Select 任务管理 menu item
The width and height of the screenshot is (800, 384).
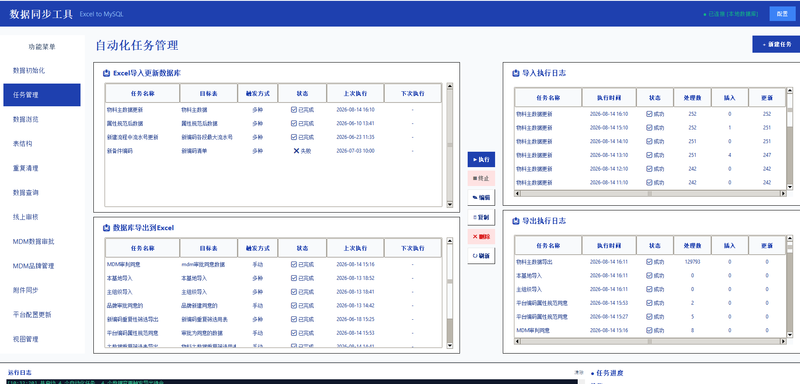(42, 95)
